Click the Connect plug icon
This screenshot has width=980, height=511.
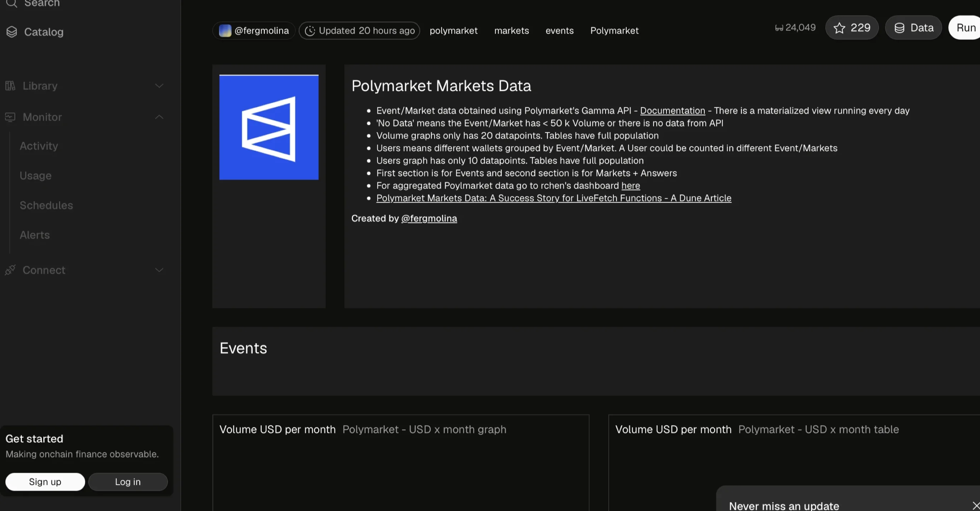(x=10, y=270)
